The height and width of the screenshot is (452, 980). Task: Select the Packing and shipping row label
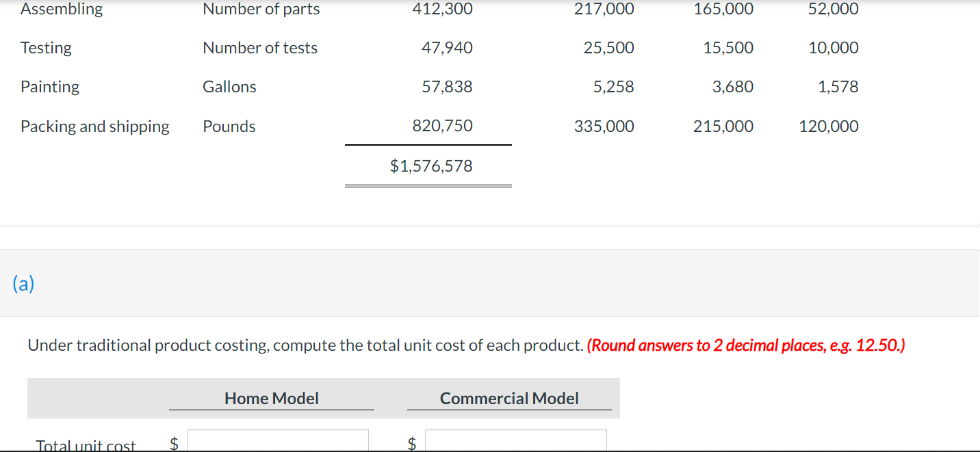[94, 126]
